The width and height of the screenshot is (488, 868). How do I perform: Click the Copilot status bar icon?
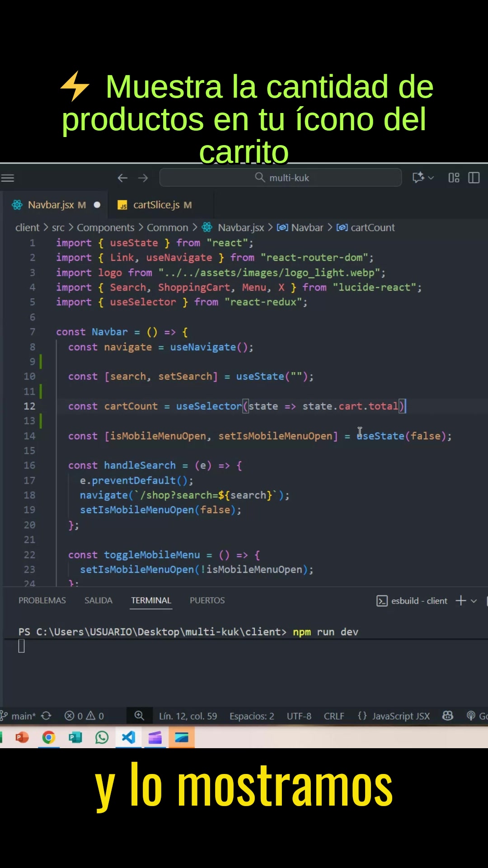[448, 716]
